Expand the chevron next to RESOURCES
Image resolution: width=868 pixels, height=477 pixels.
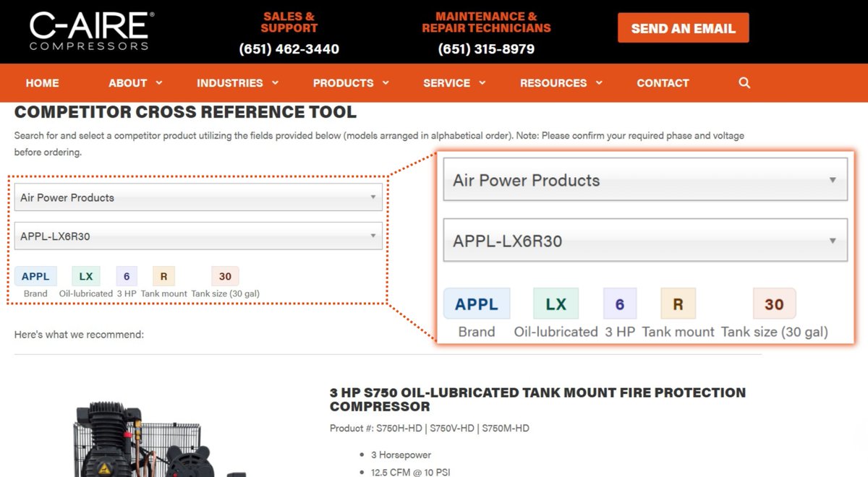pos(599,82)
